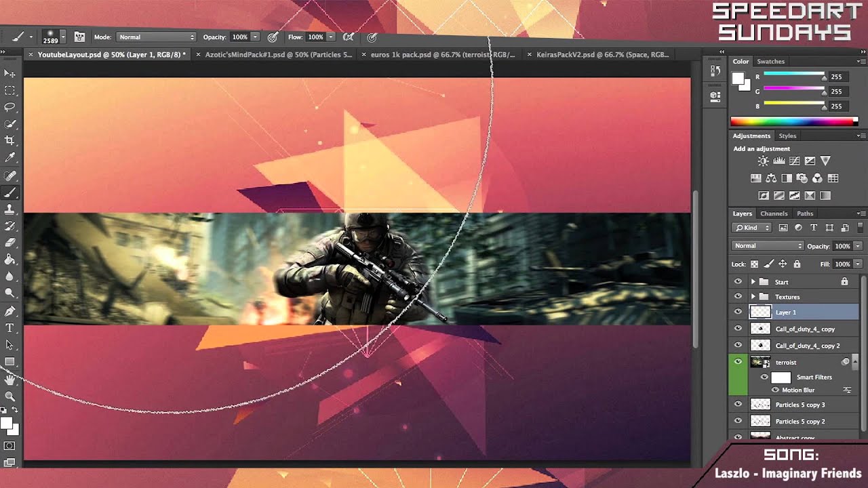Select the Pen tool
Screen dimensions: 868x488
tap(9, 311)
